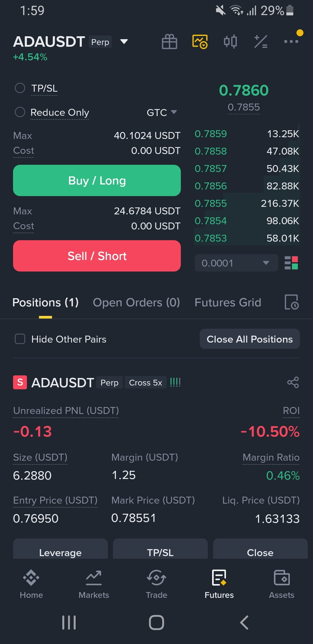
Task: Open the plus-slash calculator icon
Action: click(x=261, y=41)
